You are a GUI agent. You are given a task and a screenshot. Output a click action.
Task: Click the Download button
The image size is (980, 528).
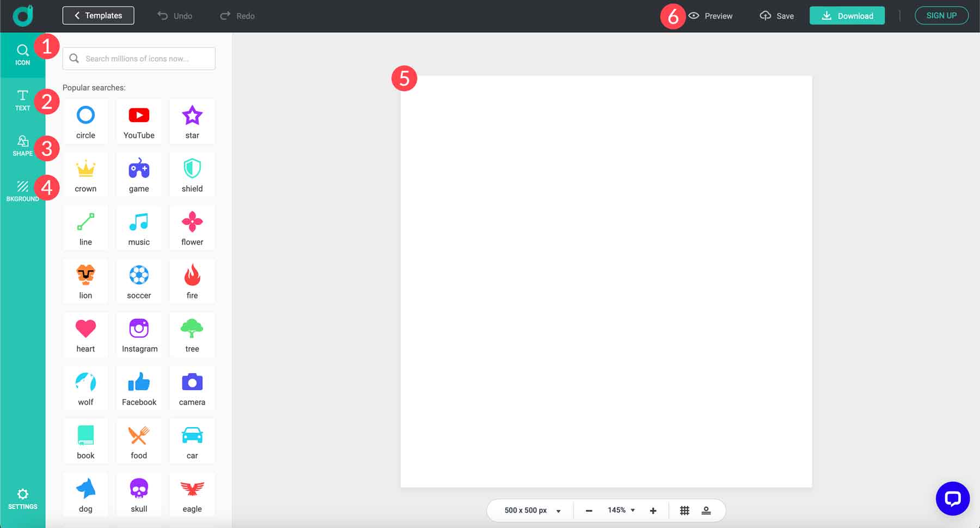pyautogui.click(x=847, y=16)
